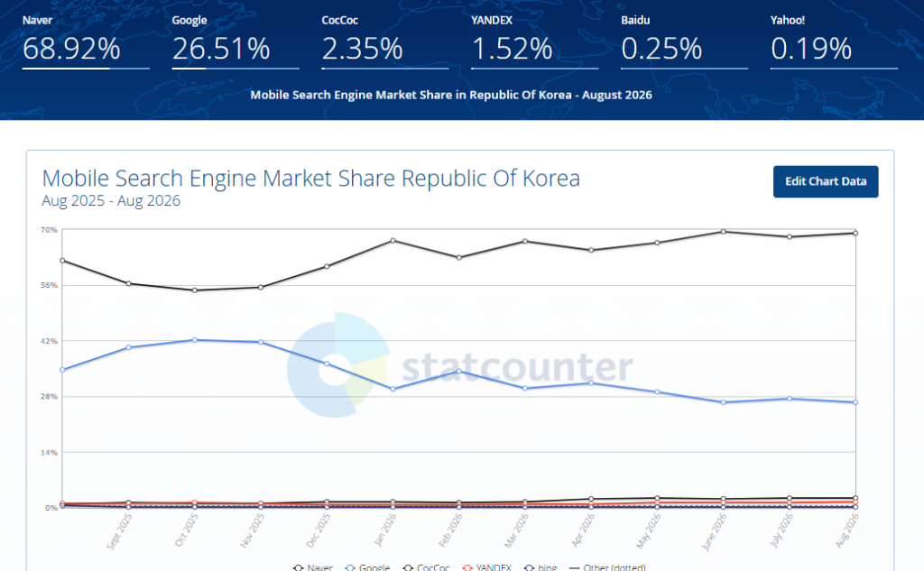Screen dimensions: 924x571
Task: Click the Aug 2025 - Aug 2026 date range
Action: coord(111,200)
